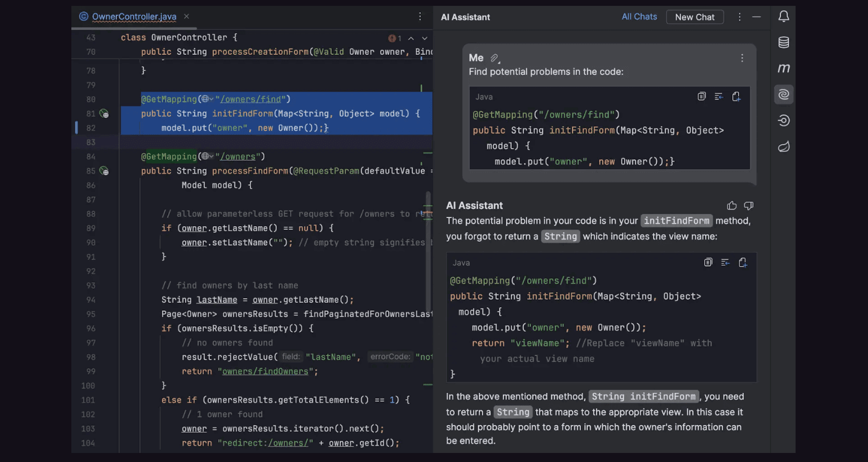Jump to next highlighted error arrow

click(424, 38)
